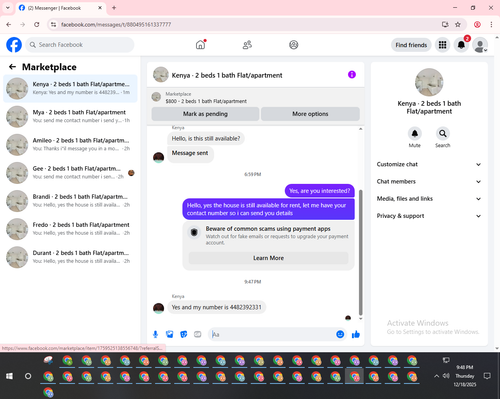Image resolution: width=500 pixels, height=399 pixels.
Task: Open the Home feed icon
Action: tap(200, 45)
